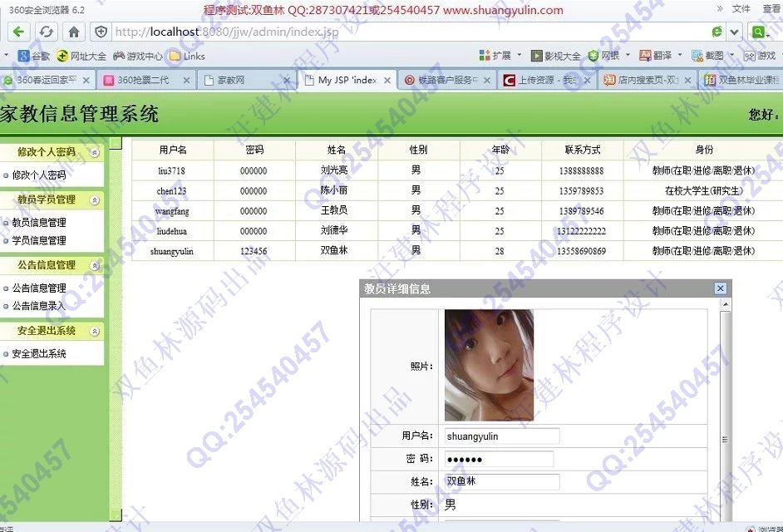Click the 联系方式 column header
Screen dimensions: 783x532
click(582, 150)
